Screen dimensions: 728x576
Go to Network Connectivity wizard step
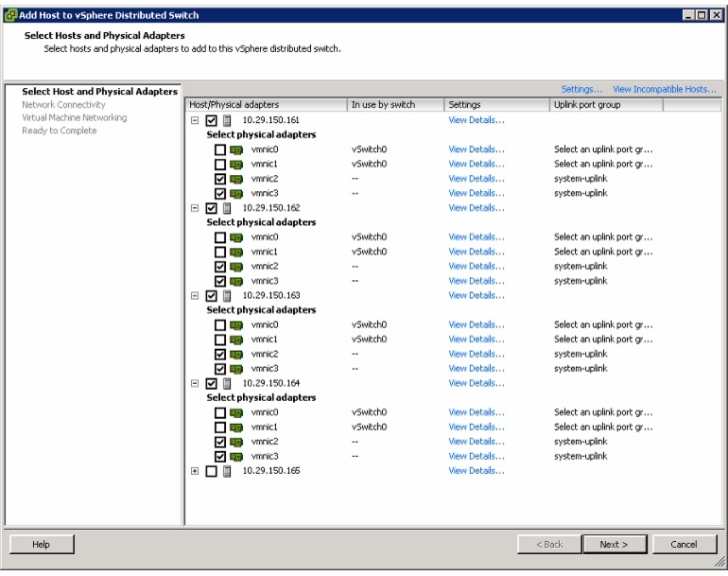click(x=63, y=105)
